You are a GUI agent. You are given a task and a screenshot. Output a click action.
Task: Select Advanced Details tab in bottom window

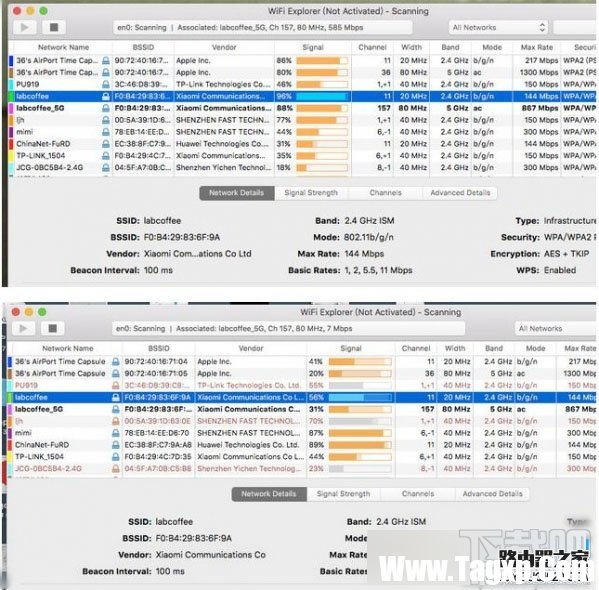tap(492, 494)
